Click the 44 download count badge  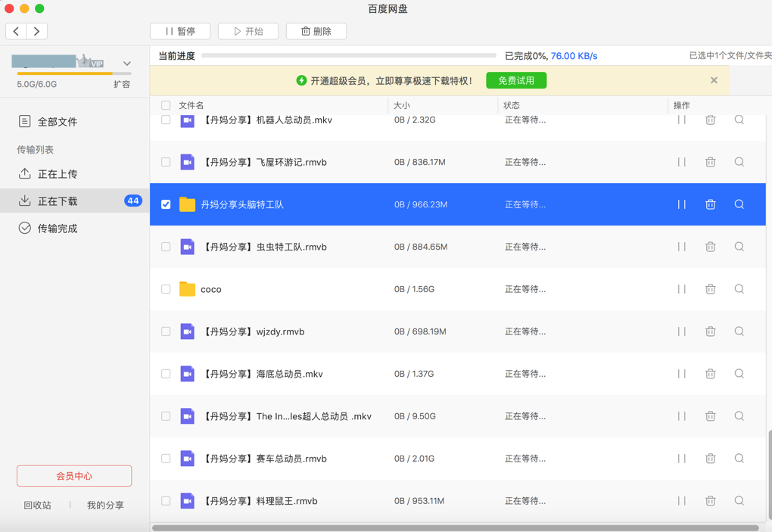point(133,201)
